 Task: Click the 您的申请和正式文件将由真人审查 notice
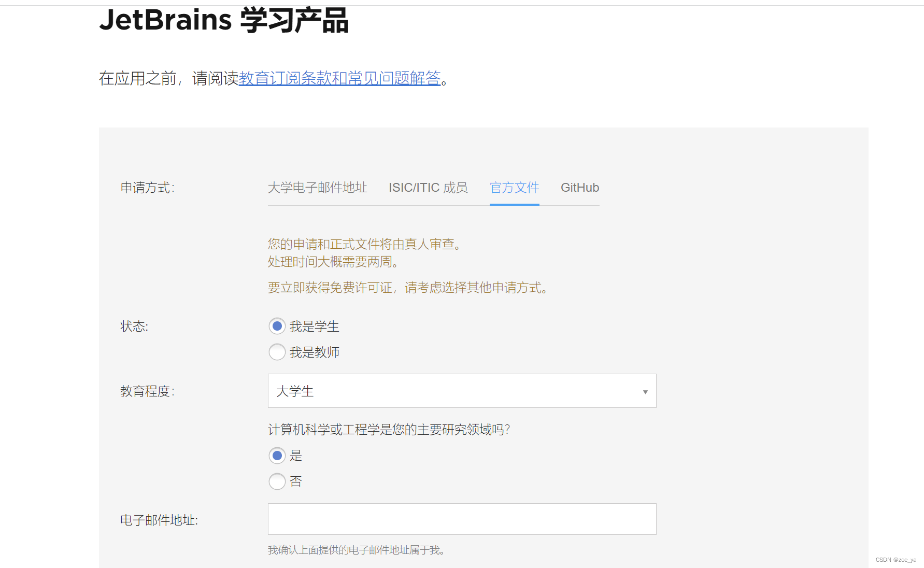coord(365,244)
